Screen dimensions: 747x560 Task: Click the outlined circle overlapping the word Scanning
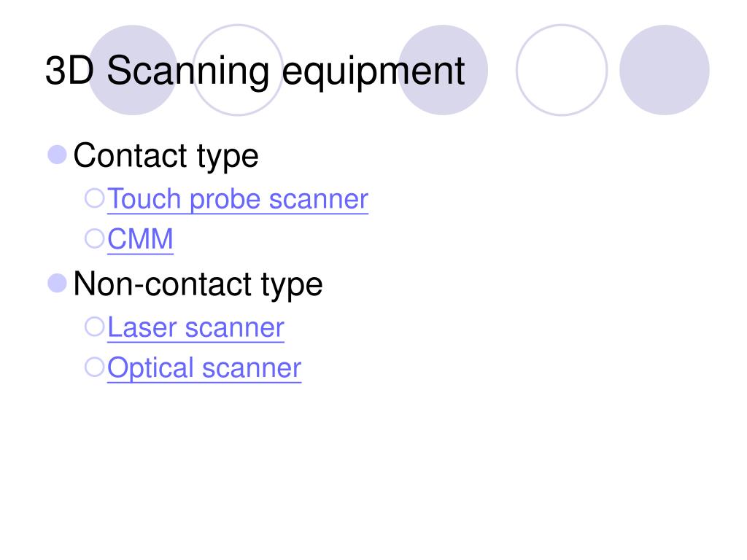click(x=238, y=70)
